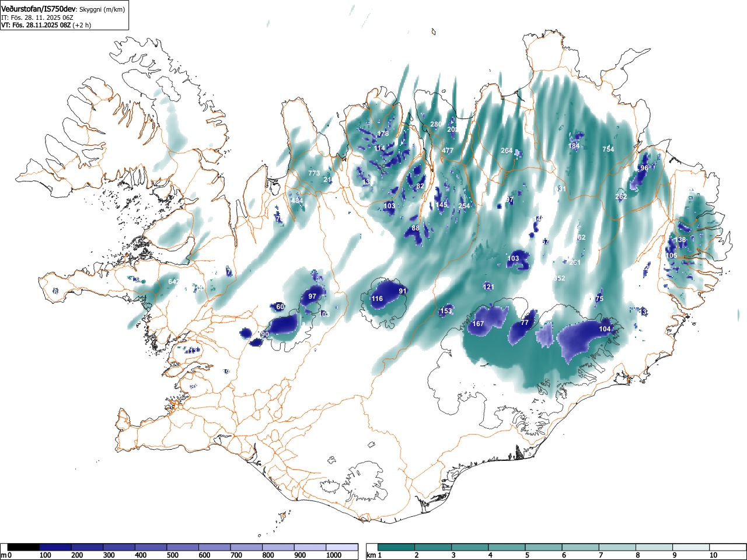The width and height of the screenshot is (747, 560).
Task: Click the visibility value 773 on the map
Action: click(314, 173)
